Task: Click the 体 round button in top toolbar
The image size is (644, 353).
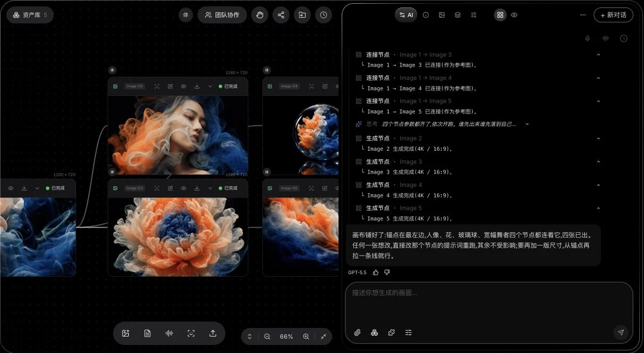Action: 186,15
